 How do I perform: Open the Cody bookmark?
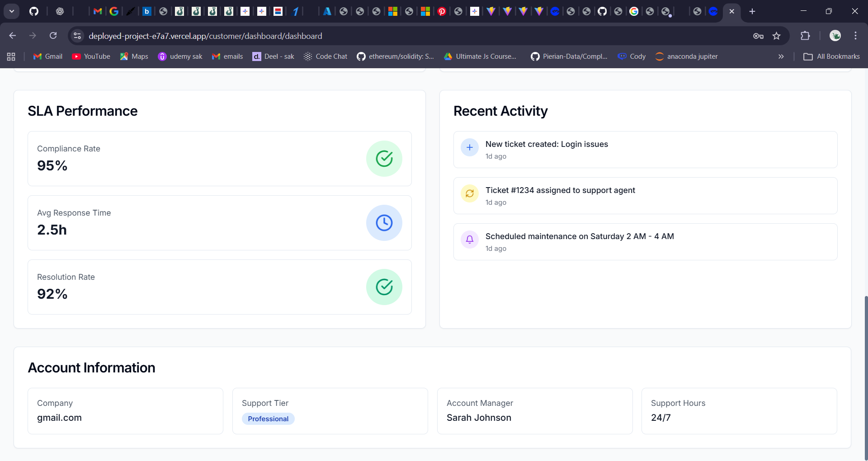pyautogui.click(x=632, y=56)
